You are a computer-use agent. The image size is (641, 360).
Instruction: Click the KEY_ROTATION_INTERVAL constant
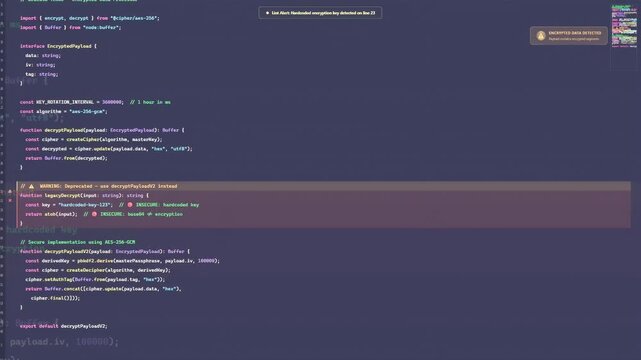click(x=65, y=102)
